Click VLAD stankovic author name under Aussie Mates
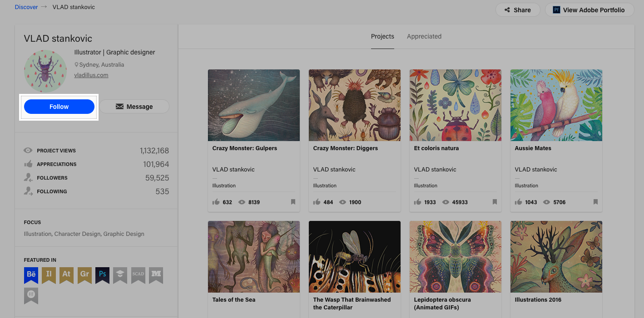The image size is (644, 318). pyautogui.click(x=536, y=170)
